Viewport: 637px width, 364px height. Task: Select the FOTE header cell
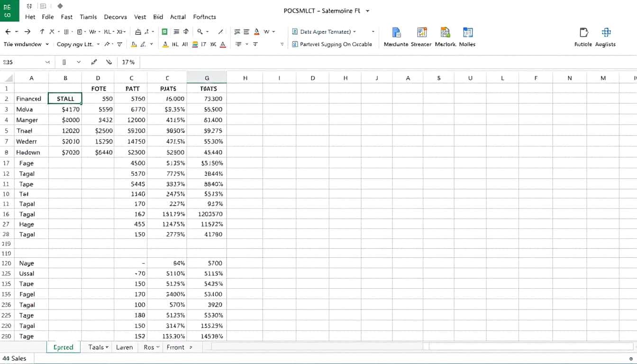[98, 89]
